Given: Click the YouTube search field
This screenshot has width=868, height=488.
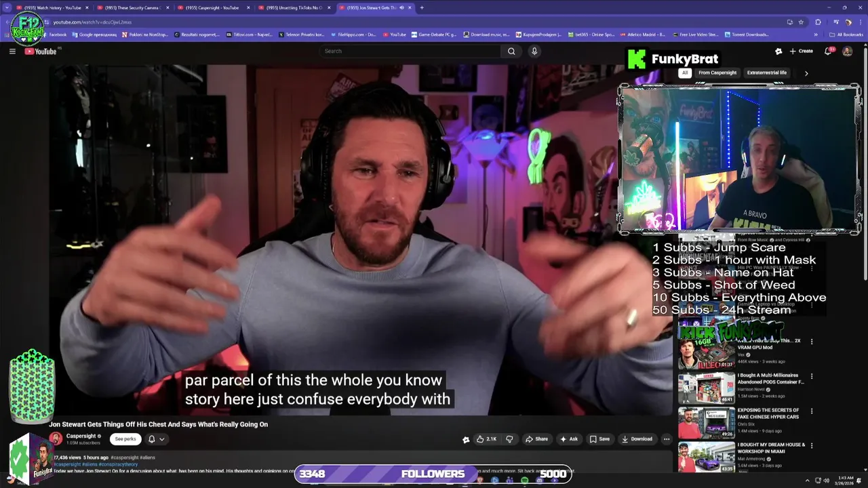Looking at the screenshot, I should pyautogui.click(x=411, y=51).
